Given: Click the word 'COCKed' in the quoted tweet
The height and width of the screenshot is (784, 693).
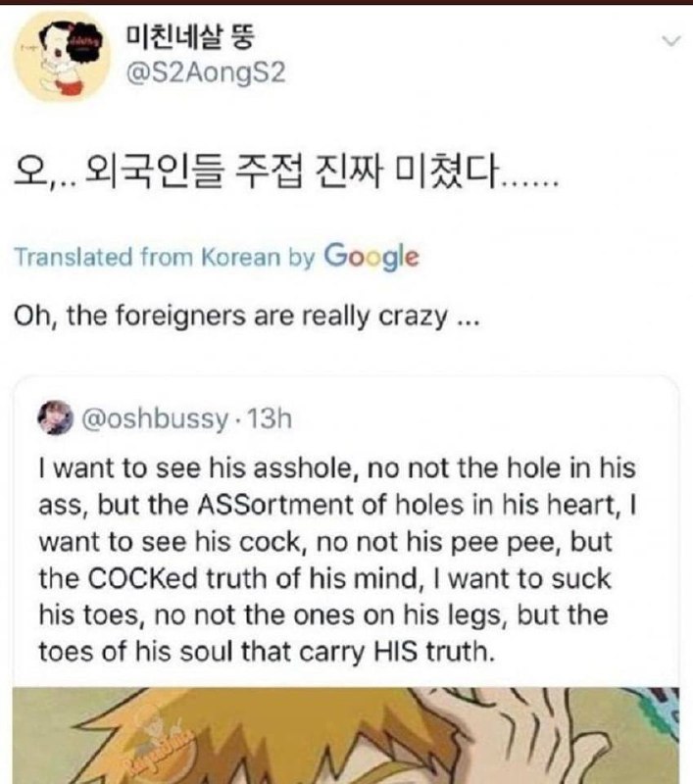Looking at the screenshot, I should point(142,578).
